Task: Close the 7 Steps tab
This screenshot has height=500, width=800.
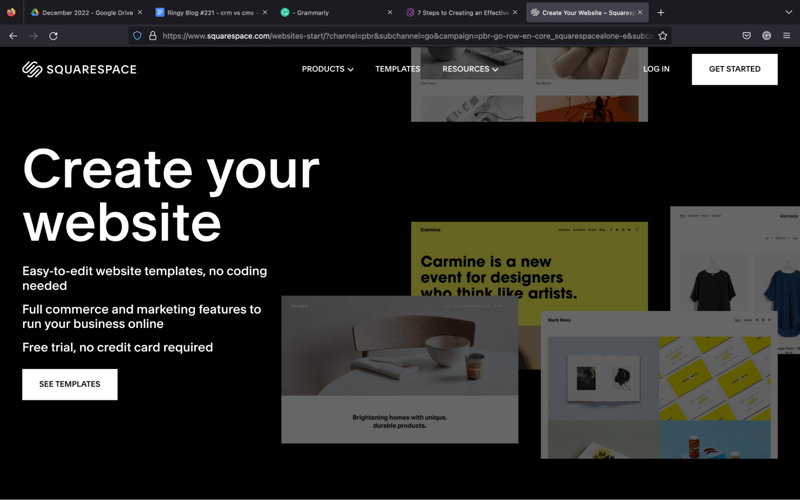Action: (x=515, y=12)
